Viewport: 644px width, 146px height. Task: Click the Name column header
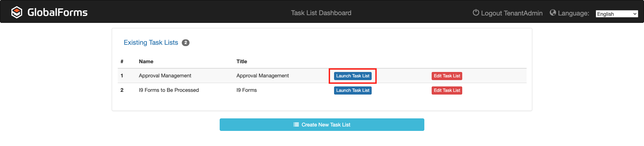146,62
